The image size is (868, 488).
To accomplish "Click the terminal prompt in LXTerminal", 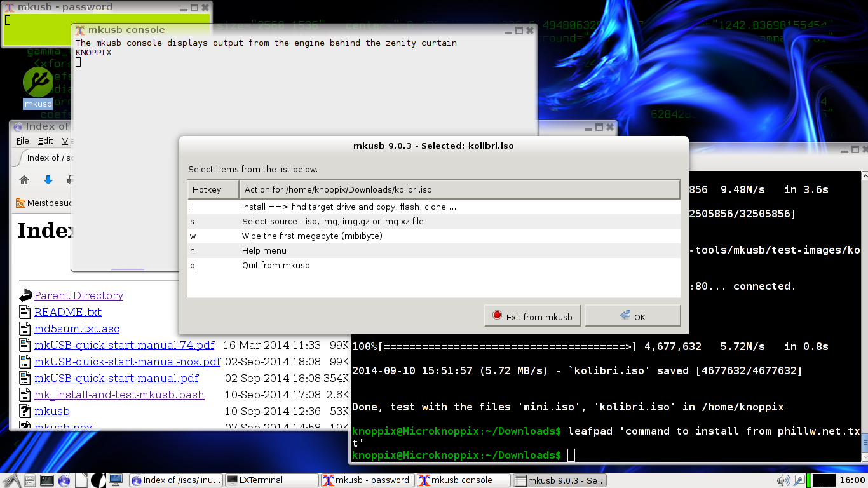I will [456, 456].
